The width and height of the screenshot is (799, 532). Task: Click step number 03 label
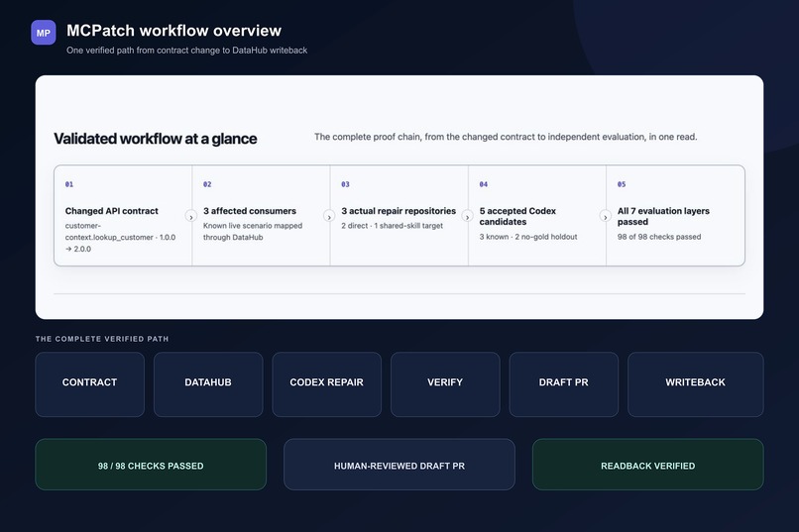point(346,184)
